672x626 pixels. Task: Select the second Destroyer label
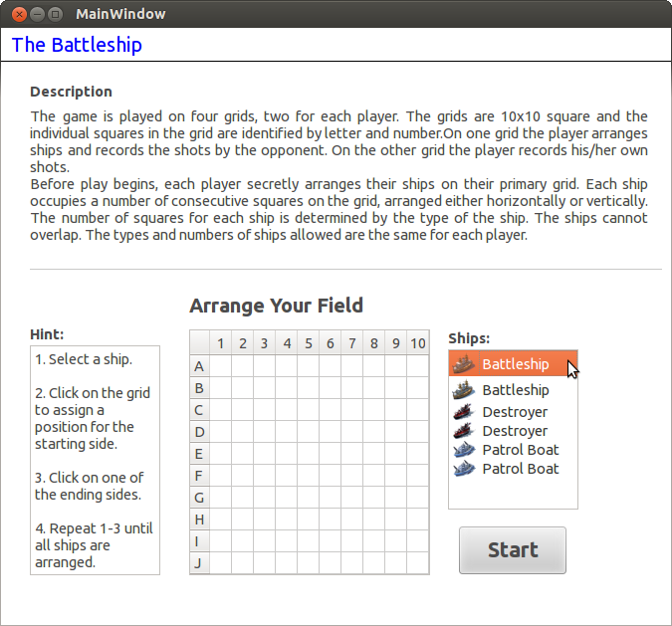(x=515, y=431)
